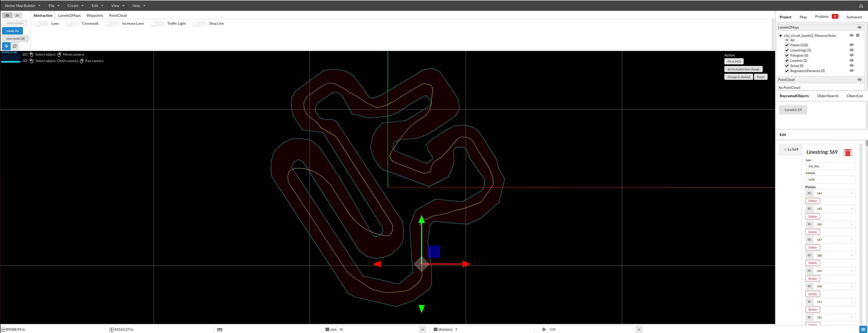
Task: Hide Linestrings (5) with its eye icon
Action: [x=852, y=50]
